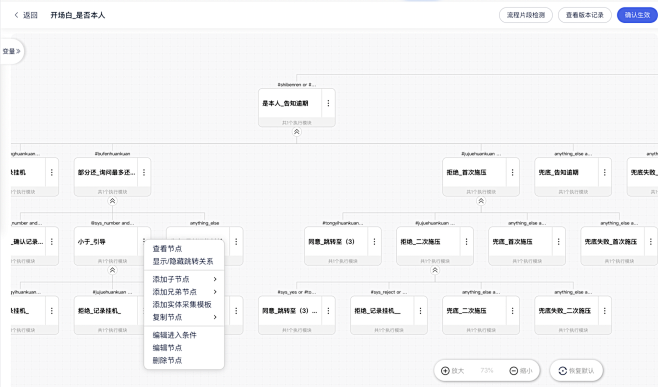The width and height of the screenshot is (658, 387).
Task: Open three-dot menu on 兜底_告知逾期 node
Action: [x=604, y=173]
